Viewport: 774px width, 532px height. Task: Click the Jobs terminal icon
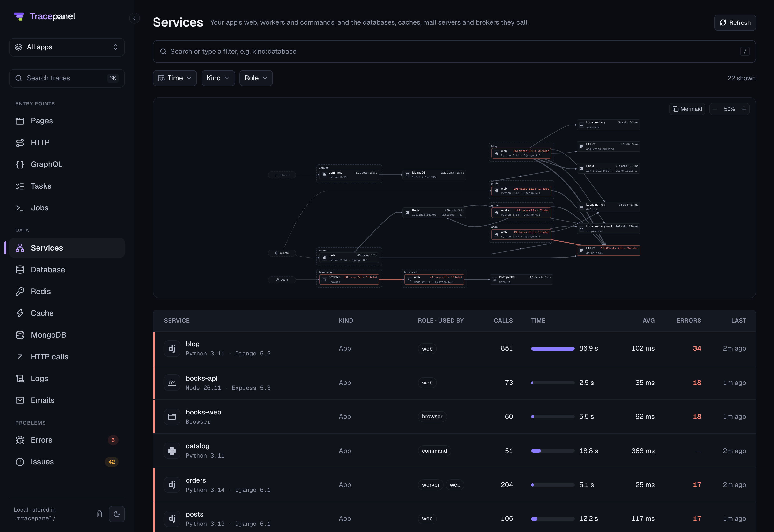20,208
